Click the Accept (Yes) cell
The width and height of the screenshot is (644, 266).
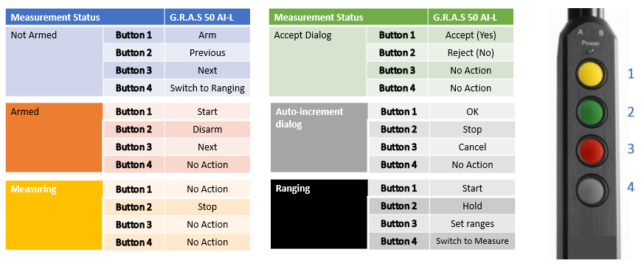[471, 35]
